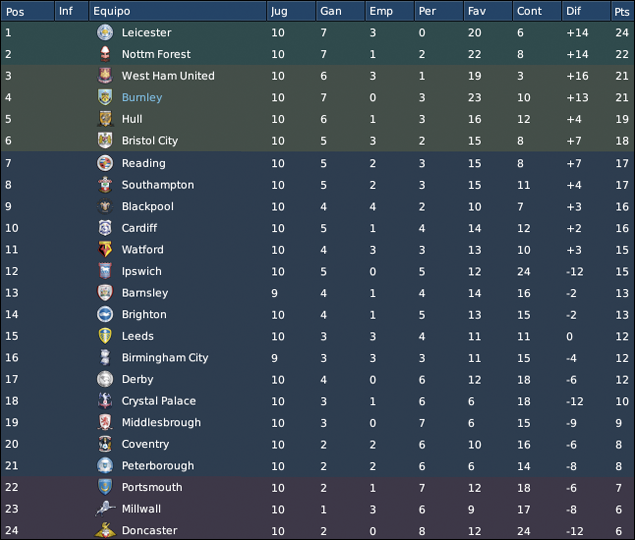Select the Southampton club badge
635x540 pixels.
coord(105,185)
